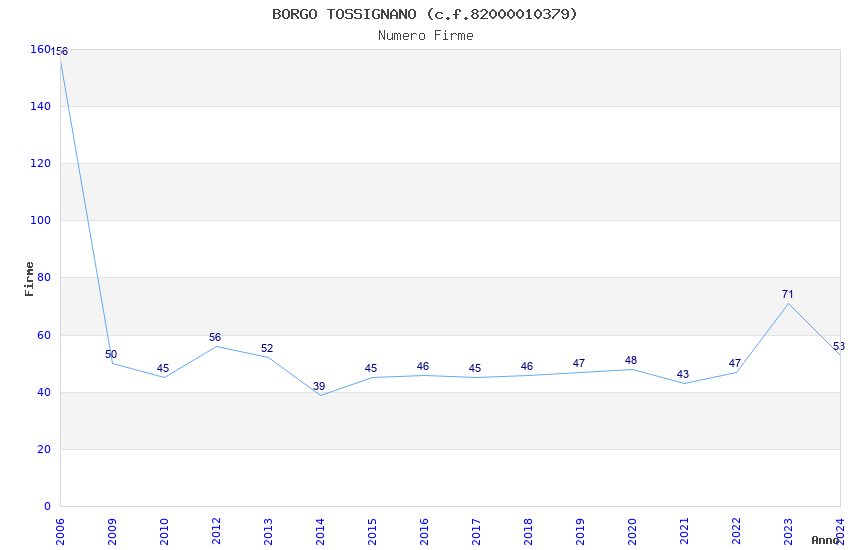The height and width of the screenshot is (550, 850).
Task: Click the horizontal axis title Anno
Action: pyautogui.click(x=825, y=540)
